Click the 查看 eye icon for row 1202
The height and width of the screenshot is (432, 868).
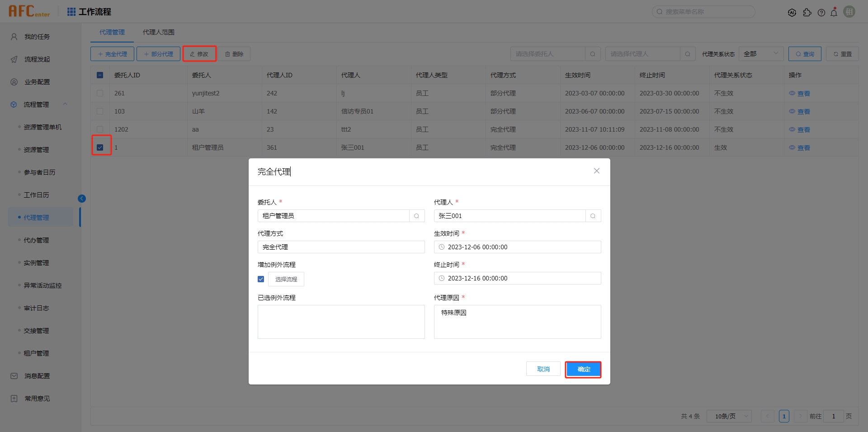[800, 129]
